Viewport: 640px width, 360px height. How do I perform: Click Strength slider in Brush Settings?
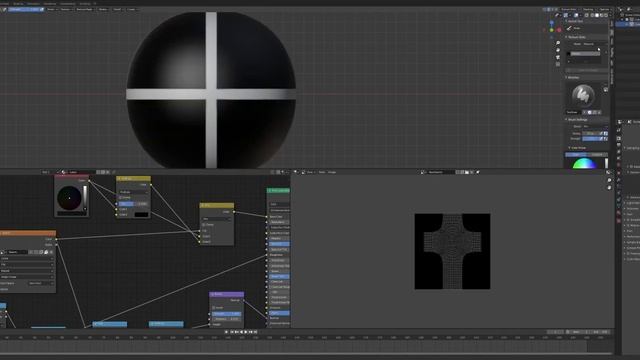(590, 138)
